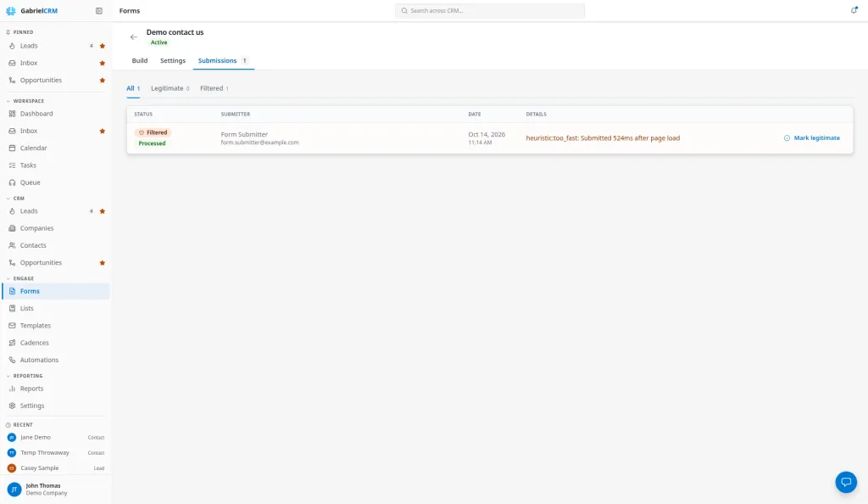Select the Submissions tab
The width and height of the screenshot is (868, 504).
(223, 60)
